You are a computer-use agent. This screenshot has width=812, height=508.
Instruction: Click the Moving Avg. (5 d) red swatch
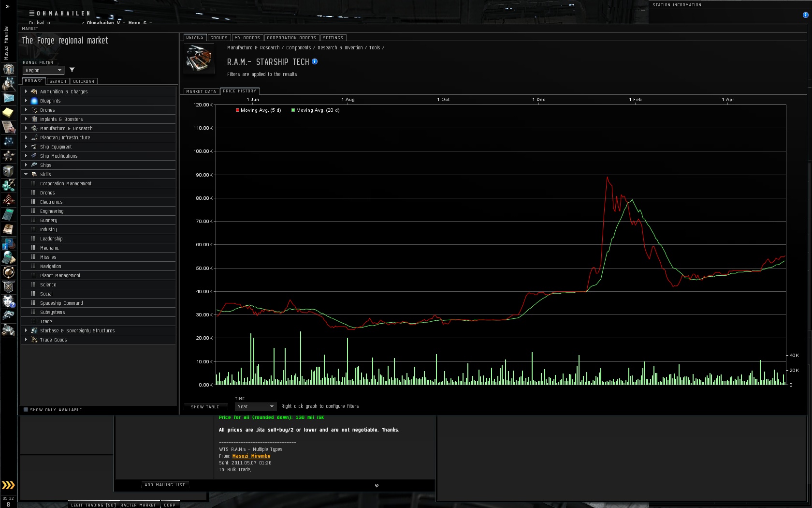(x=237, y=110)
